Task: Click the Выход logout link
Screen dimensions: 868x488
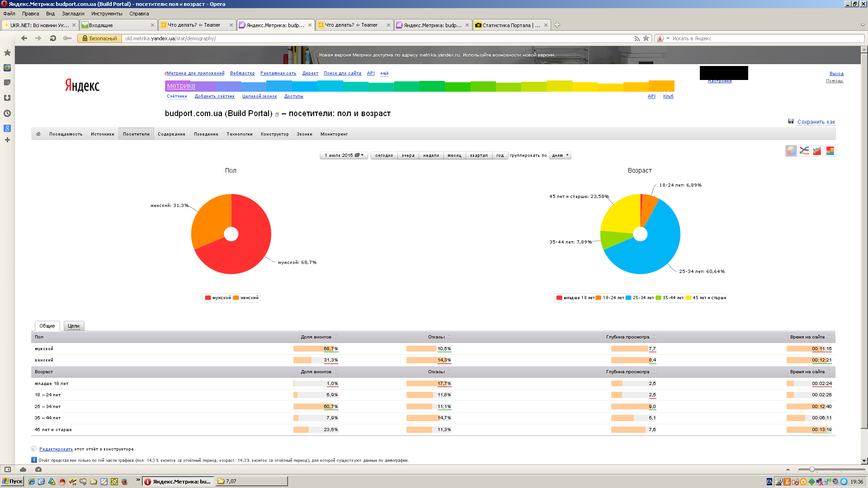Action: point(836,74)
